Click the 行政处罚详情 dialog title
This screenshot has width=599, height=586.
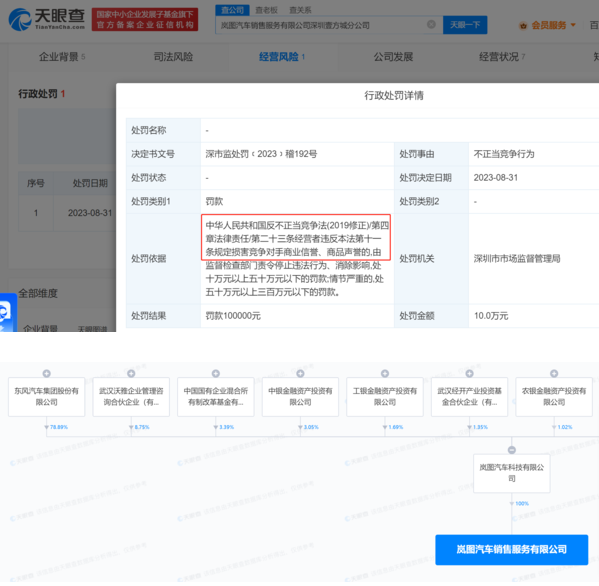[393, 96]
